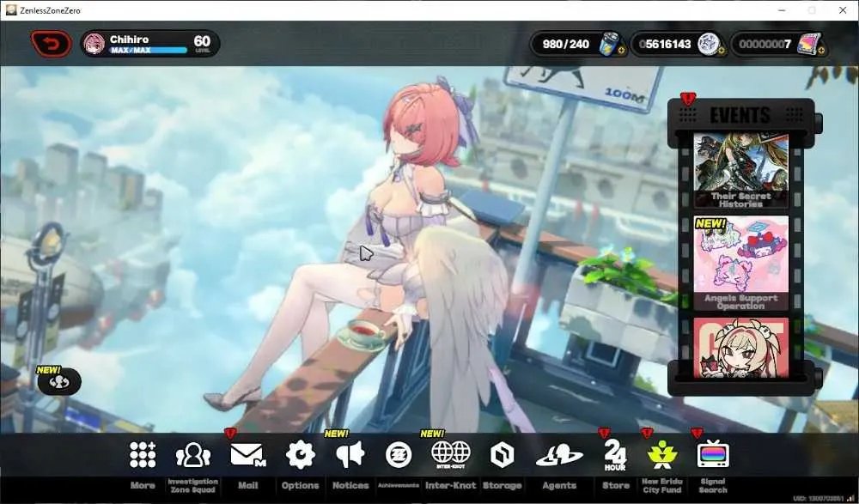Click the red back arrow button

51,44
